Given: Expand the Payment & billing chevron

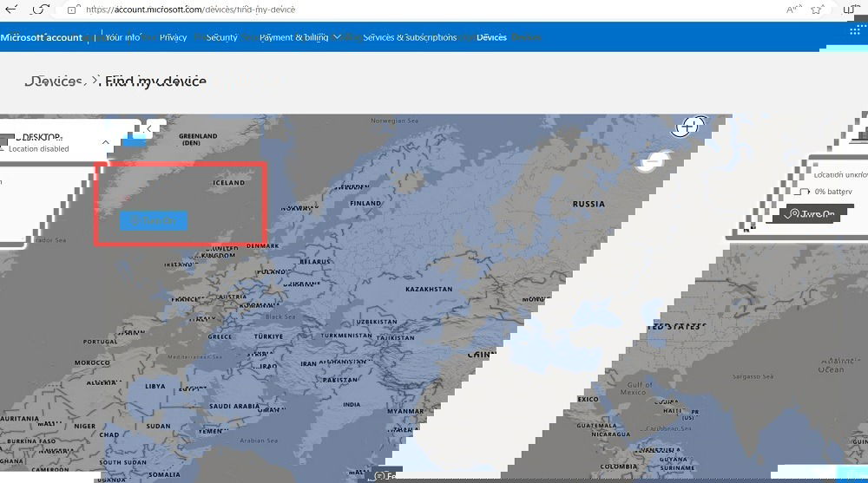Looking at the screenshot, I should pyautogui.click(x=337, y=37).
